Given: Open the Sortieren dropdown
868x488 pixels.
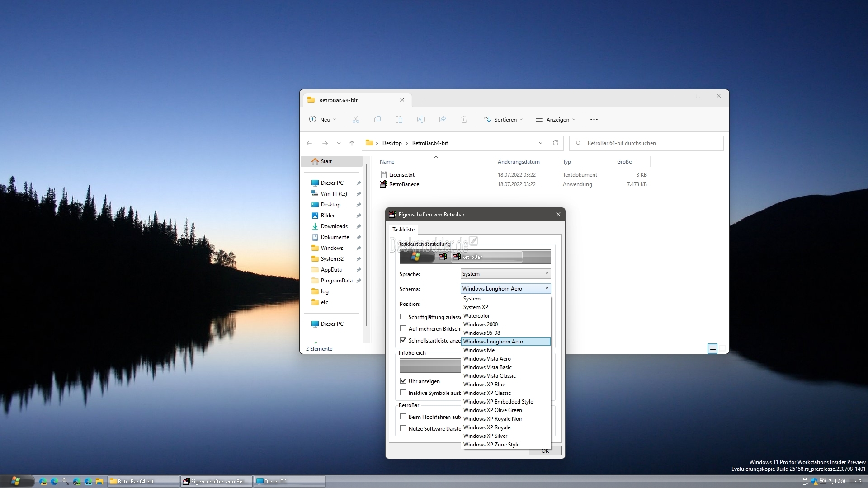Looking at the screenshot, I should click(503, 120).
